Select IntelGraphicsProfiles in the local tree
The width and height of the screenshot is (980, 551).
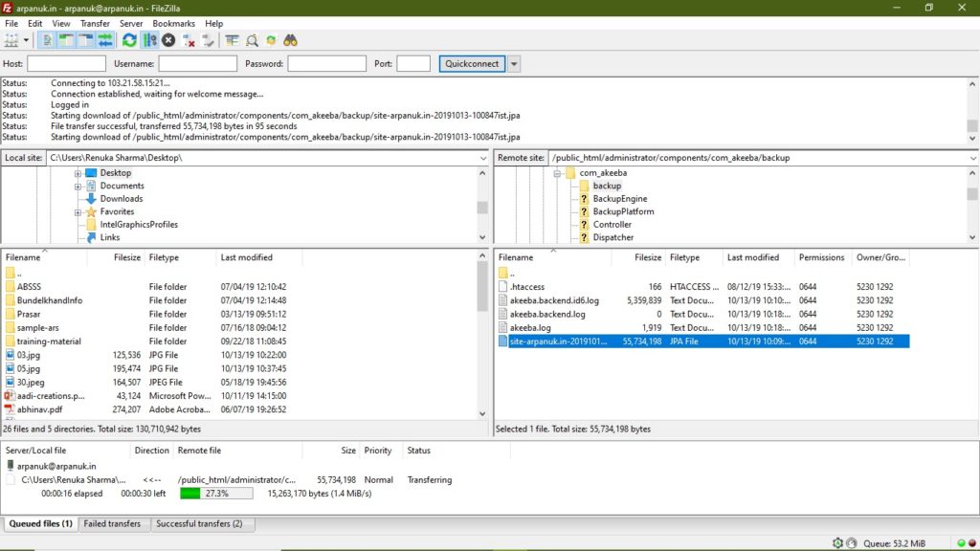pos(139,224)
